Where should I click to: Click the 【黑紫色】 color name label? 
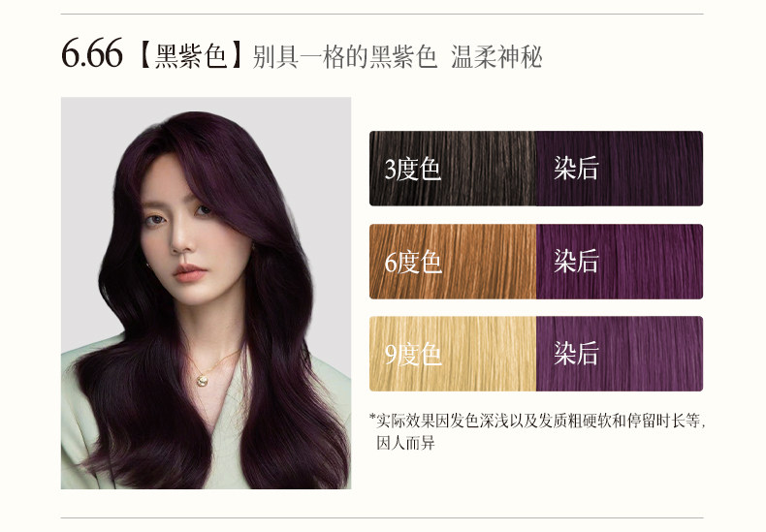191,55
